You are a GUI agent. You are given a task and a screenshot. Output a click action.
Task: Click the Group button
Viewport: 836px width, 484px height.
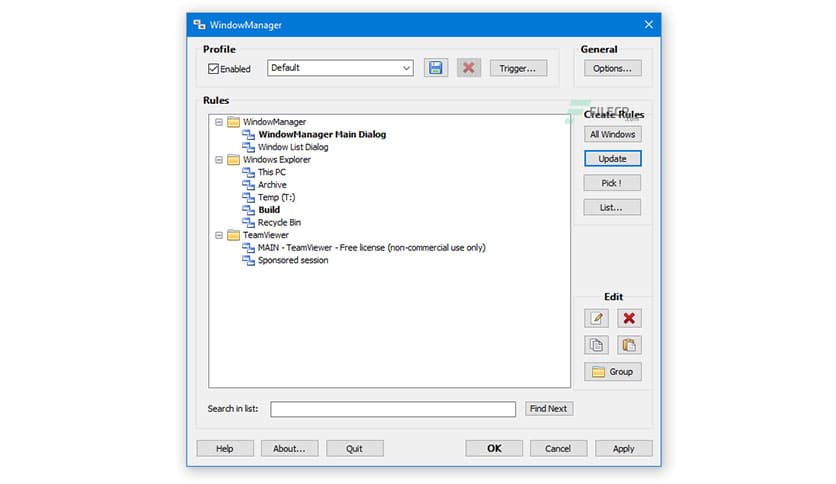(x=612, y=372)
